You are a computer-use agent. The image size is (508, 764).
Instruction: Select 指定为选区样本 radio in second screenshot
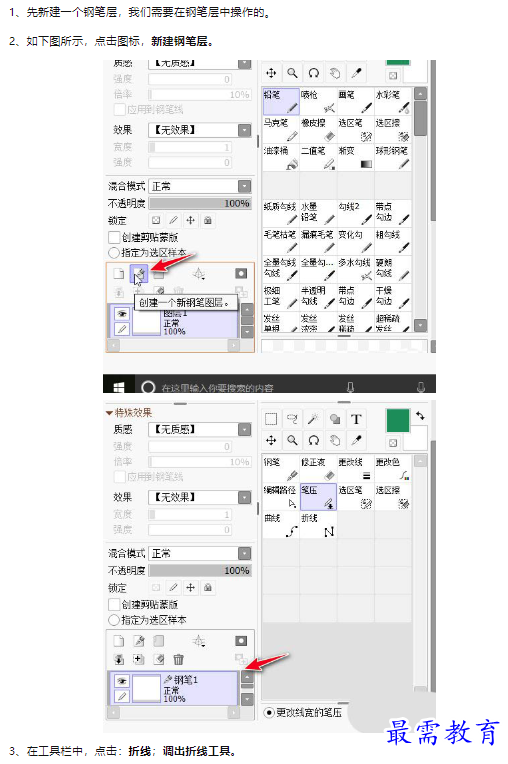tap(113, 620)
